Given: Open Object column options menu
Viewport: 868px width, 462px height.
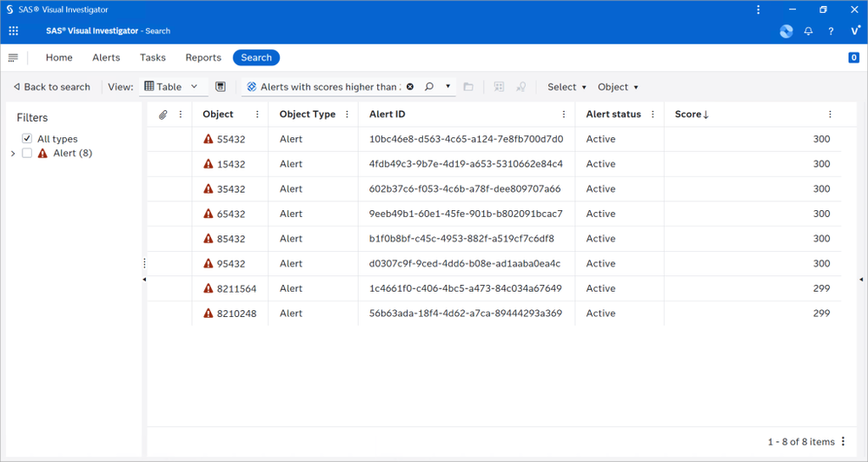Looking at the screenshot, I should pos(257,115).
